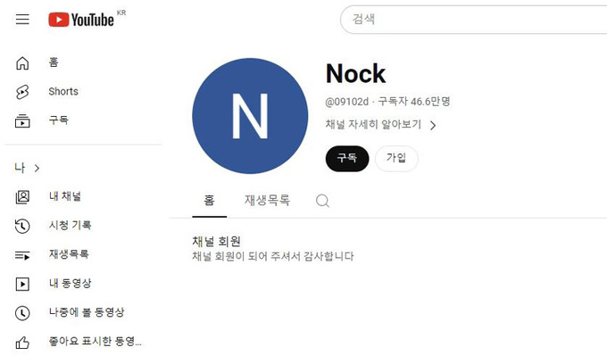
Task: Open subscriptions (구독) sidebar icon
Action: [22, 120]
